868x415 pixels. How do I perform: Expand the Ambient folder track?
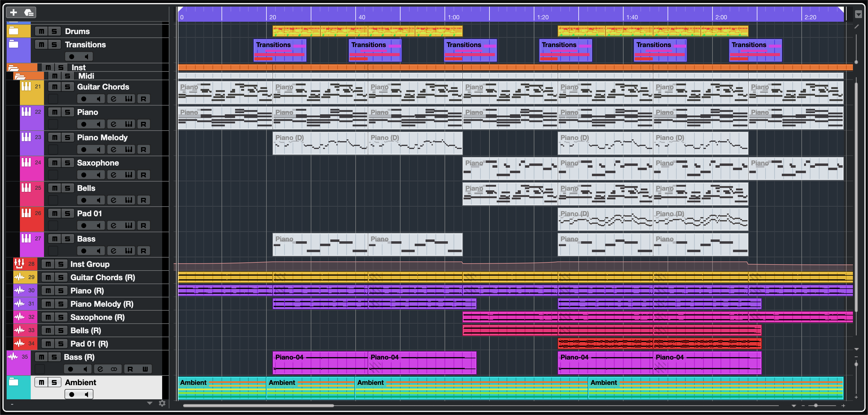tap(14, 382)
